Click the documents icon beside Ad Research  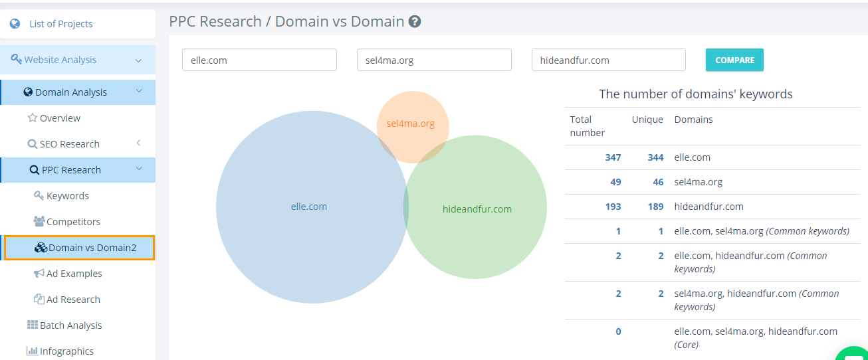39,299
